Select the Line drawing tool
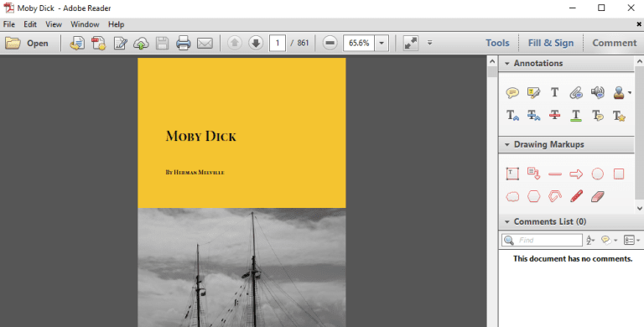 [x=555, y=174]
